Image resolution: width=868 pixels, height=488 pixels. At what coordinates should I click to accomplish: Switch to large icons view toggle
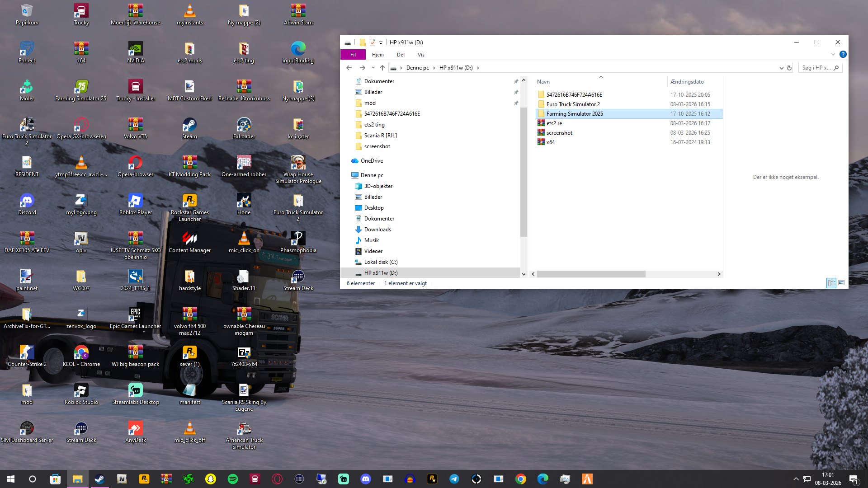point(841,283)
